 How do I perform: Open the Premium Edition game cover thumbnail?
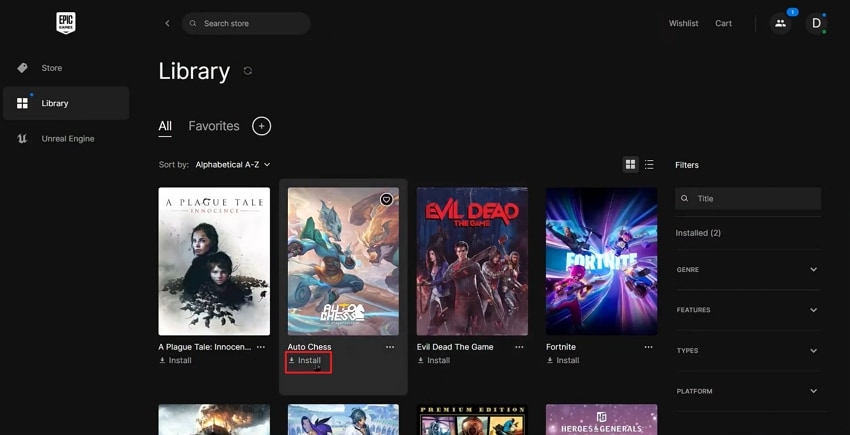click(472, 419)
